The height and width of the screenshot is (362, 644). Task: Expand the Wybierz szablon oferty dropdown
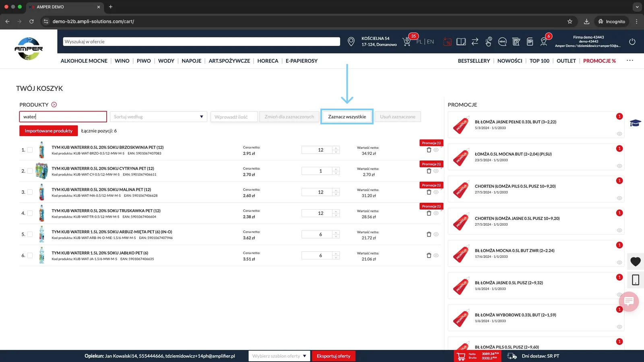click(279, 356)
